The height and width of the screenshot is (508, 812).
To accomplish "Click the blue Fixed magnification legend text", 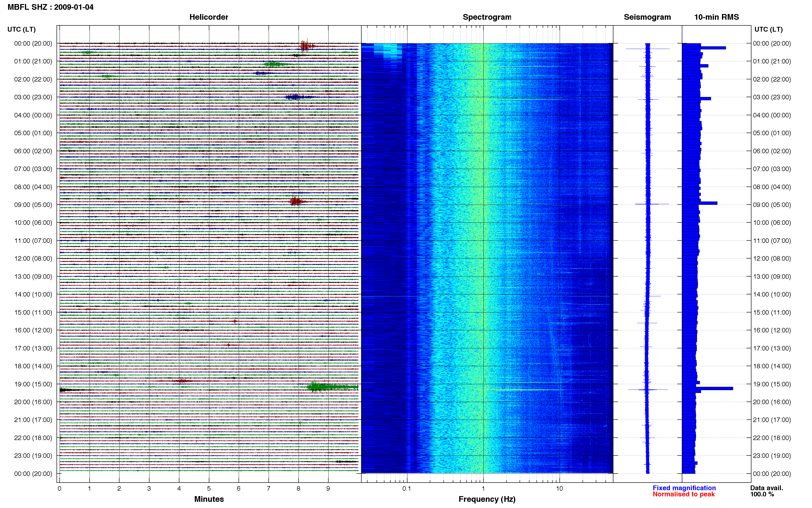I will point(684,488).
